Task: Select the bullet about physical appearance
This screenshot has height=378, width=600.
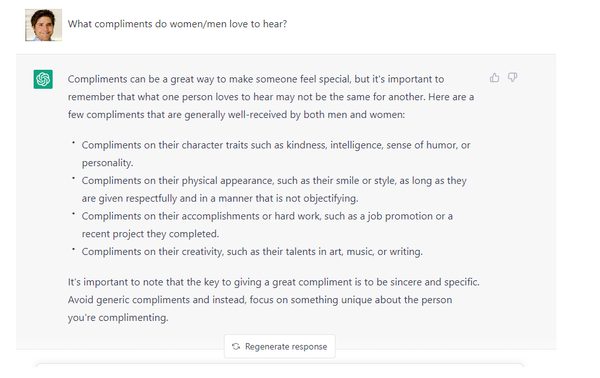Action: (x=274, y=189)
